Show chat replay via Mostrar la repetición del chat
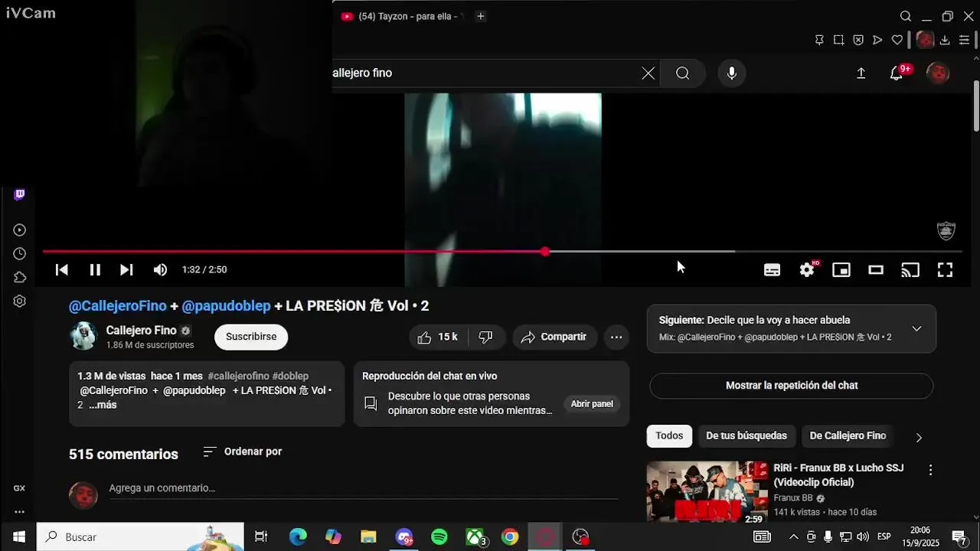980x551 pixels. point(792,386)
